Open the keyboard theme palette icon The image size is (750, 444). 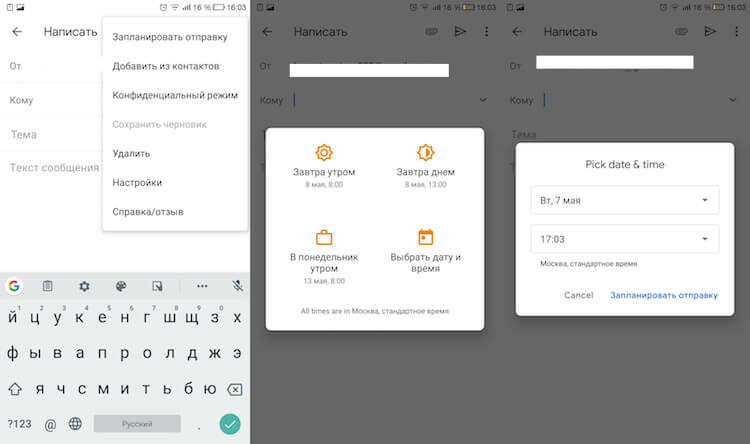(x=121, y=286)
